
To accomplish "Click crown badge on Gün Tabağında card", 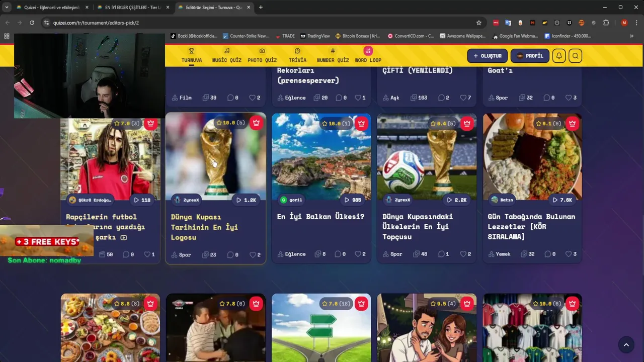I will click(572, 123).
